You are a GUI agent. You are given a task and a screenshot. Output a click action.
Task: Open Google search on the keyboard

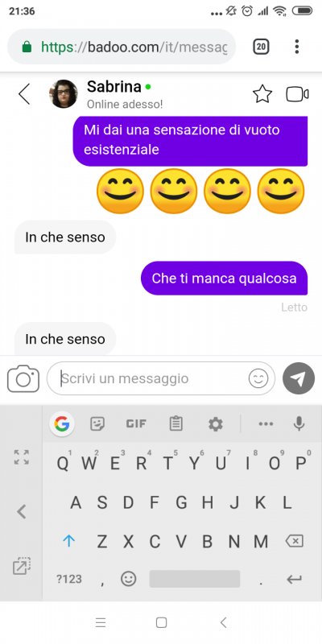tap(62, 423)
